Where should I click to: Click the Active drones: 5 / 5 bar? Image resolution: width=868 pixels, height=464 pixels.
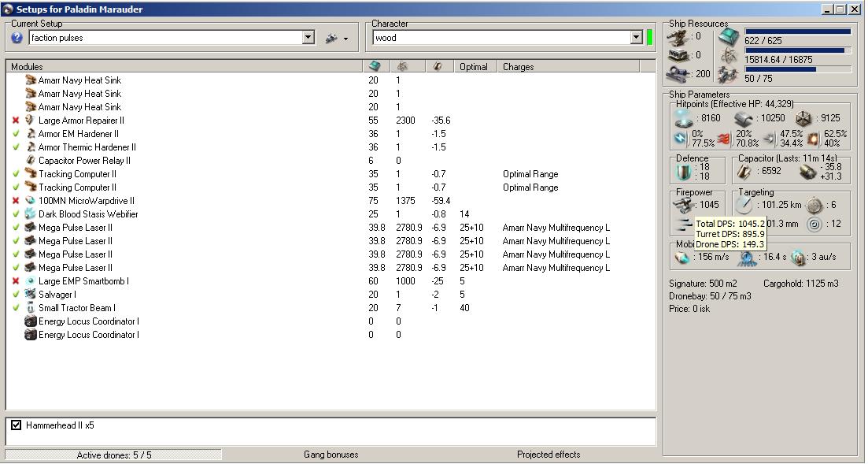tap(114, 455)
